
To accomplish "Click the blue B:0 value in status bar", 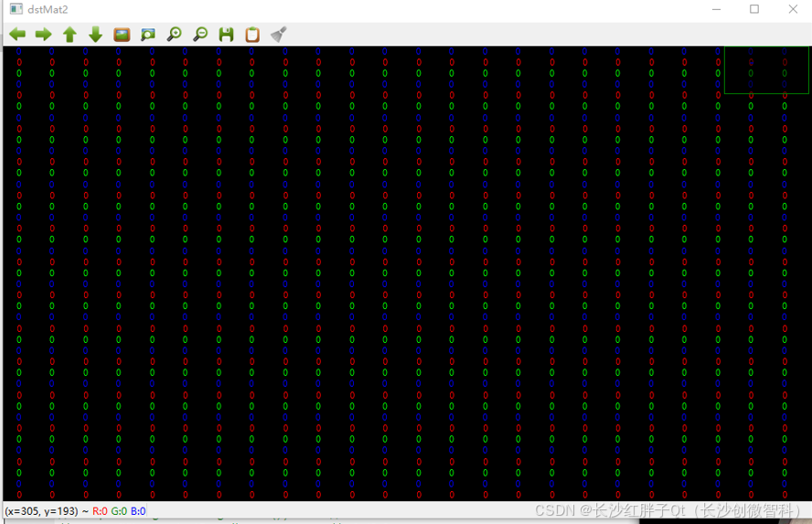I will 138,511.
